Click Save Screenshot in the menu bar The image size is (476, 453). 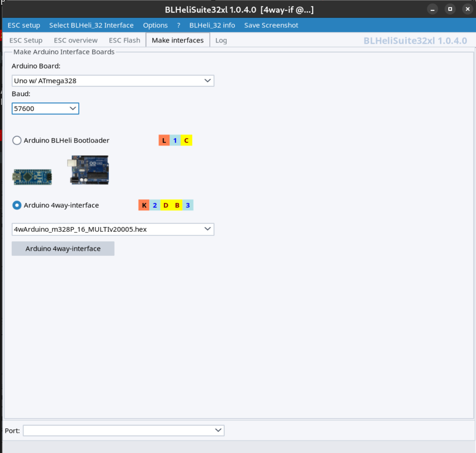271,25
